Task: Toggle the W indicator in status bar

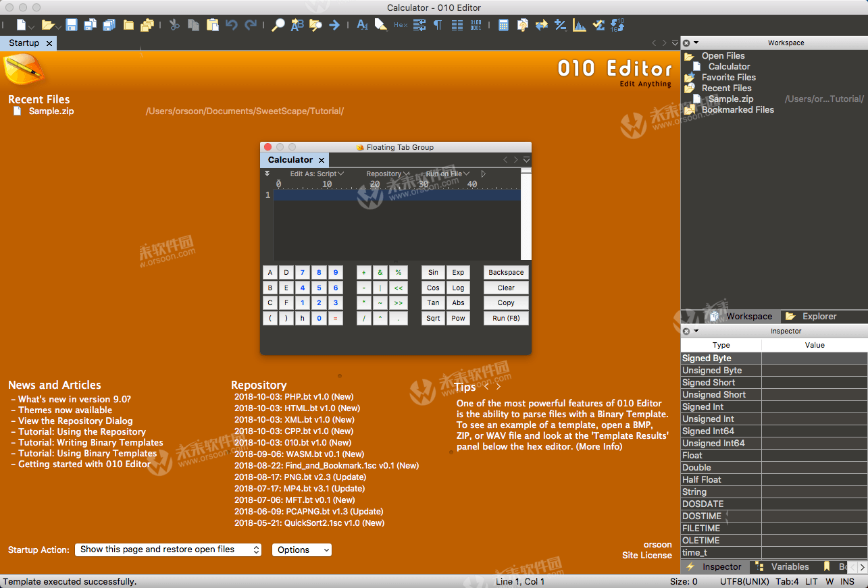Action: (x=829, y=581)
